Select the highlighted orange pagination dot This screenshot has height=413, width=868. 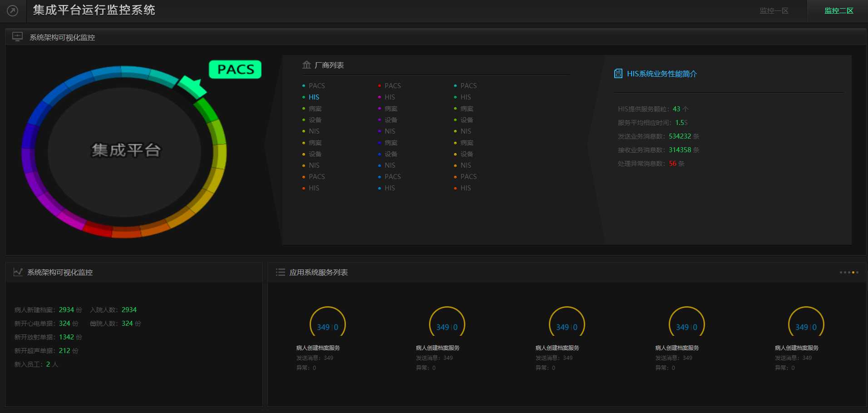coord(853,273)
